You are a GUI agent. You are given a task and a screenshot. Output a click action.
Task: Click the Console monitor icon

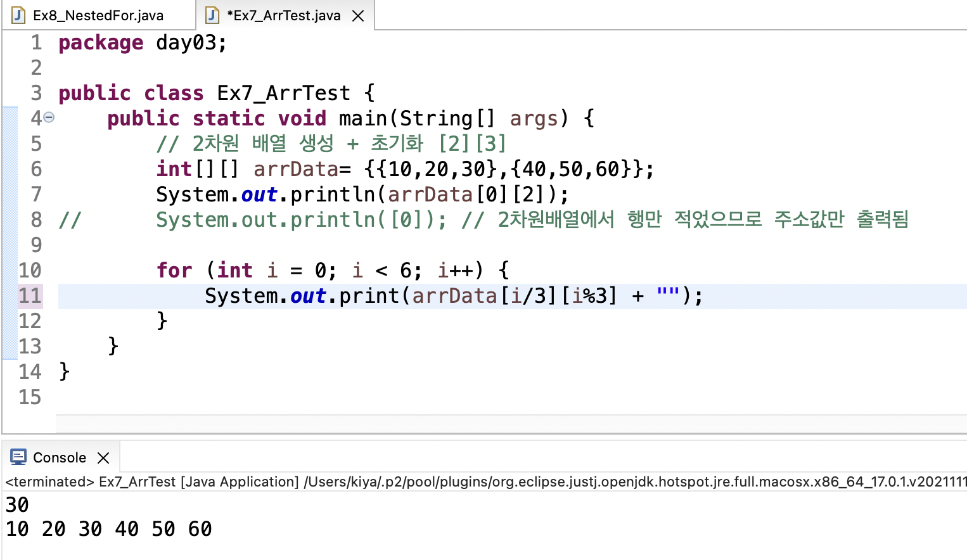tap(18, 457)
